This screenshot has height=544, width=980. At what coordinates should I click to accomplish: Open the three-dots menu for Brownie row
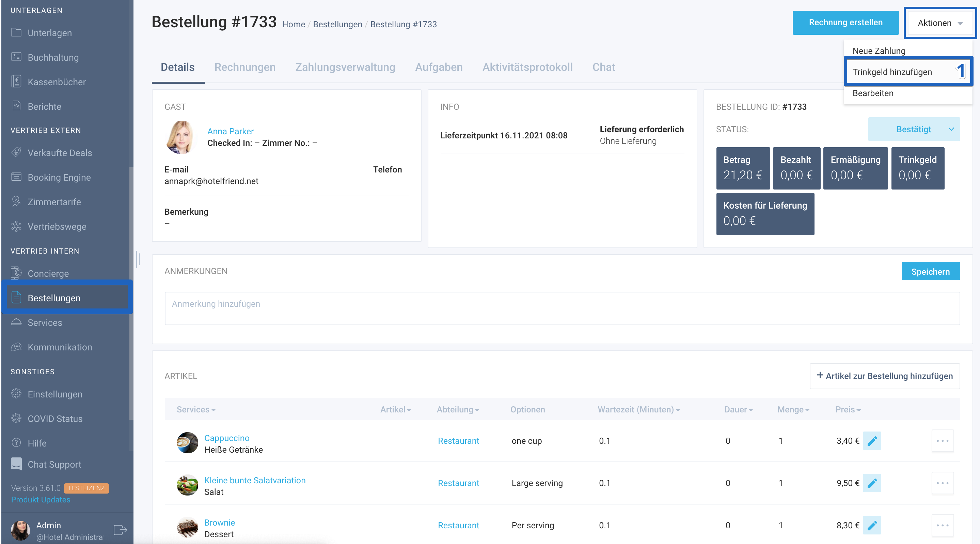coord(942,525)
